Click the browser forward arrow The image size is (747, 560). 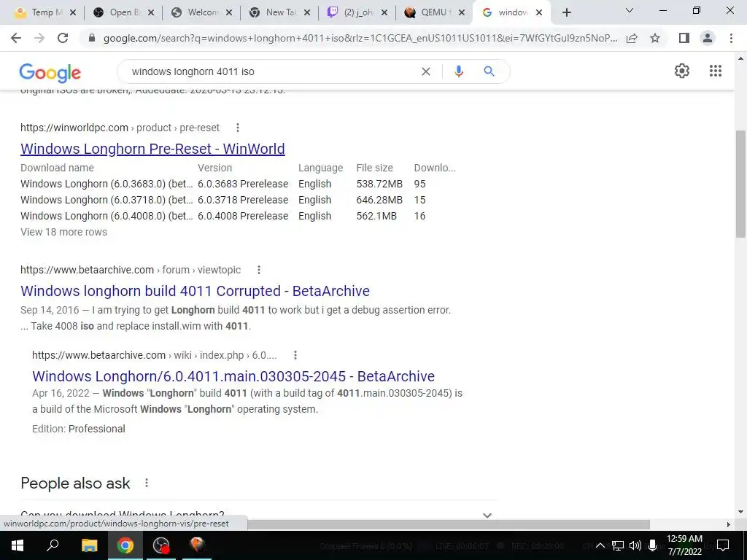coord(39,38)
